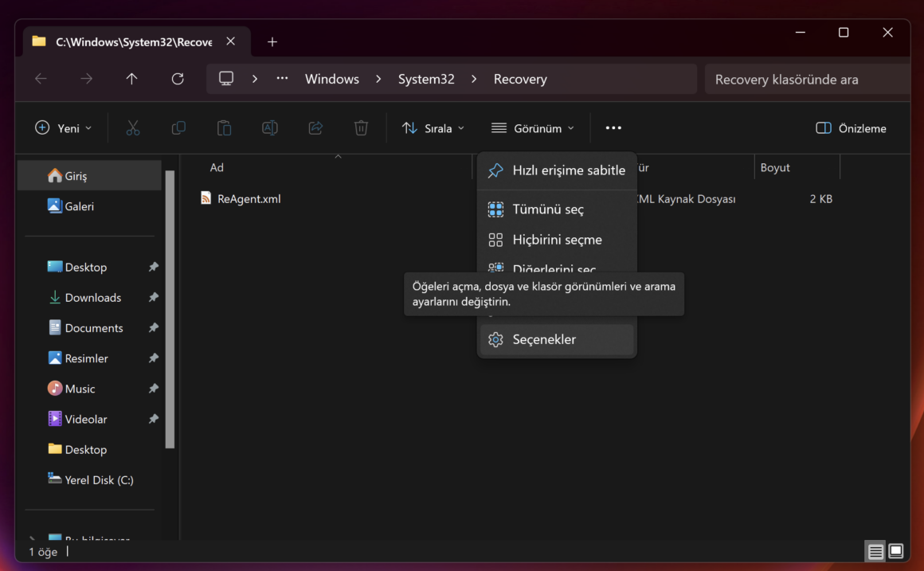
Task: Expand the hidden breadcrumb ellipsis
Action: (282, 78)
